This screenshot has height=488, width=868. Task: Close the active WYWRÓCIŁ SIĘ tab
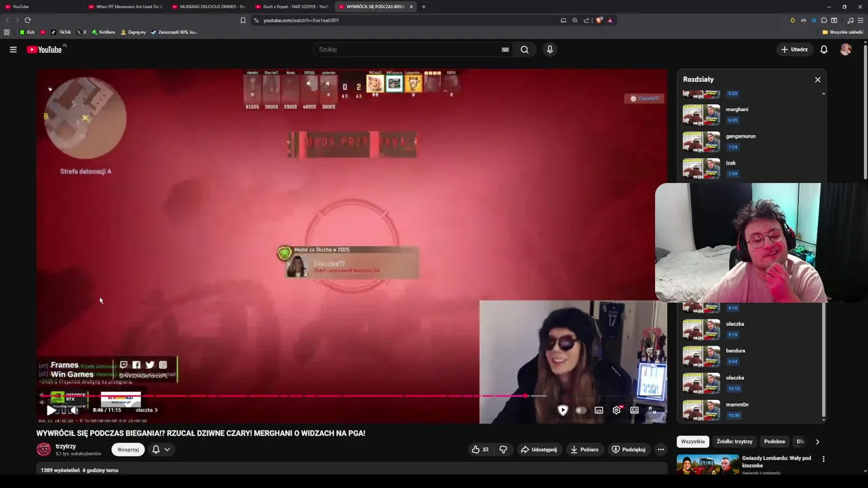(x=411, y=7)
